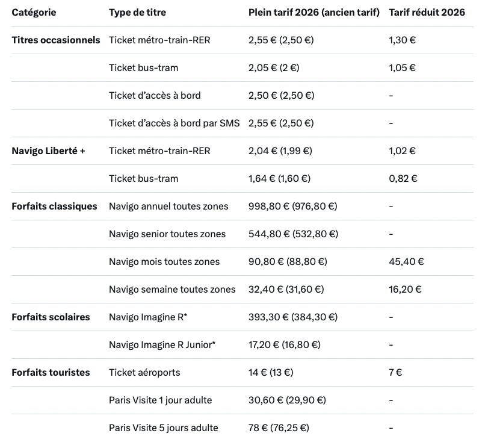Click the Tarif réduit 2026 header
491x448 pixels.
click(427, 12)
